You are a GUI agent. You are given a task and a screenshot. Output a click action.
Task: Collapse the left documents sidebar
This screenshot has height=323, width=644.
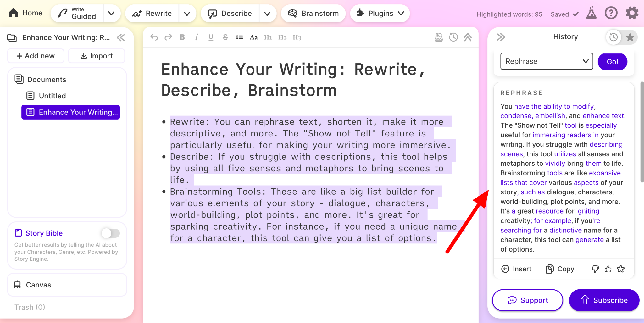(121, 38)
